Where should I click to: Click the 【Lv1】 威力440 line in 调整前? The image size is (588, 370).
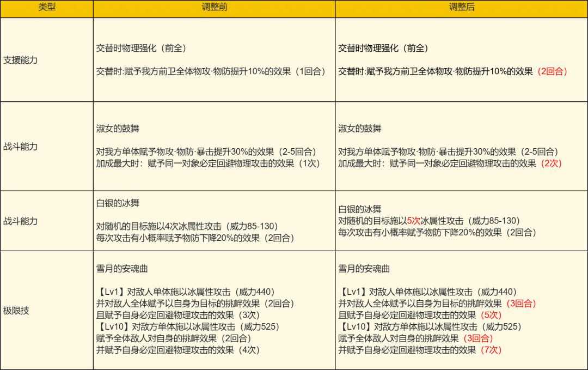186,292
